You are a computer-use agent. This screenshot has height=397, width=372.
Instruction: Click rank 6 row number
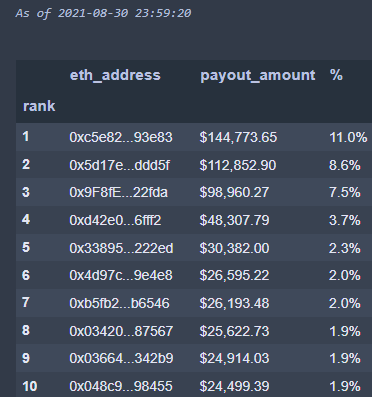[26, 275]
